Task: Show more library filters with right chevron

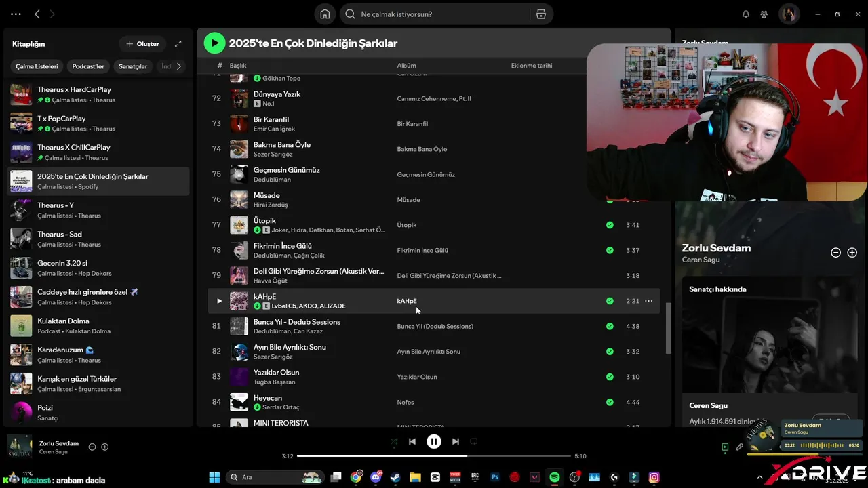Action: 179,66
